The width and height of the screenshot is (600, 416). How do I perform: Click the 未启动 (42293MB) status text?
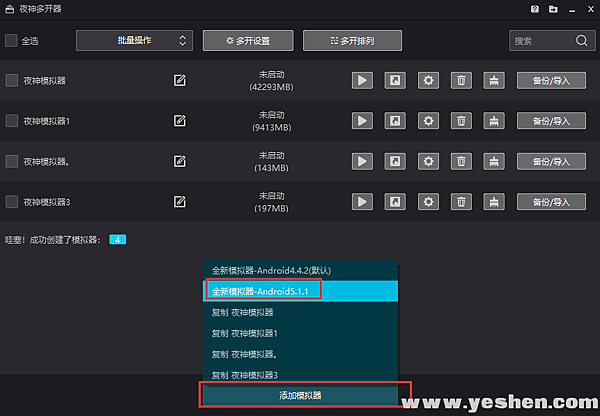(271, 80)
